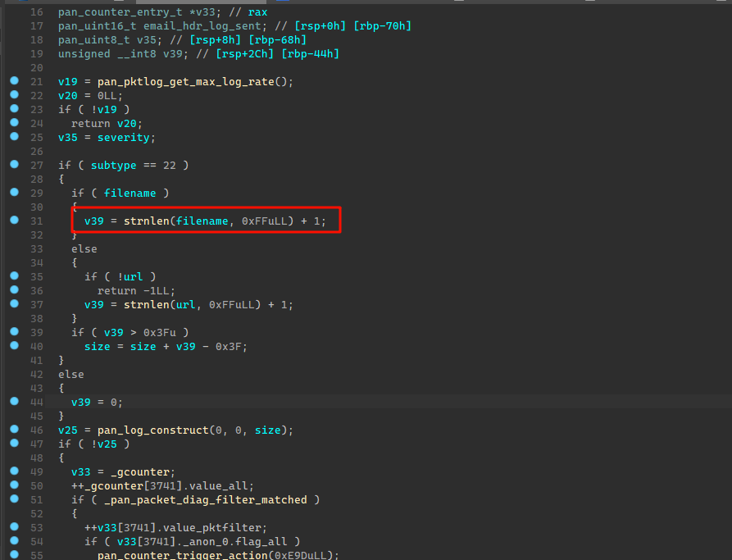732x560 pixels.
Task: Click unsigned __int8 on line 19
Action: (107, 54)
